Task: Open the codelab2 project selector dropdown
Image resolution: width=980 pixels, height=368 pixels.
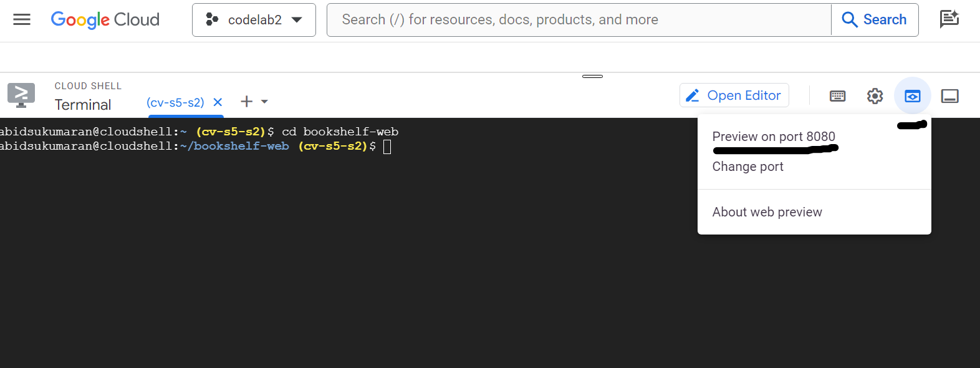Action: click(254, 20)
